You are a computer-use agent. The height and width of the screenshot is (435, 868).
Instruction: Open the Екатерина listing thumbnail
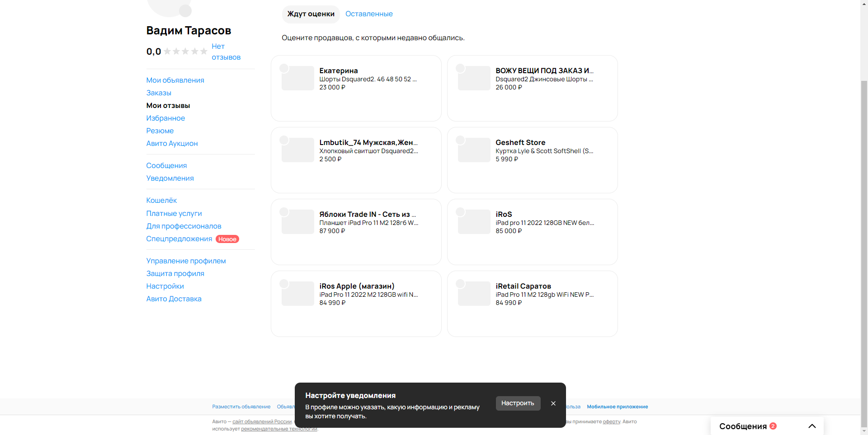pos(297,78)
